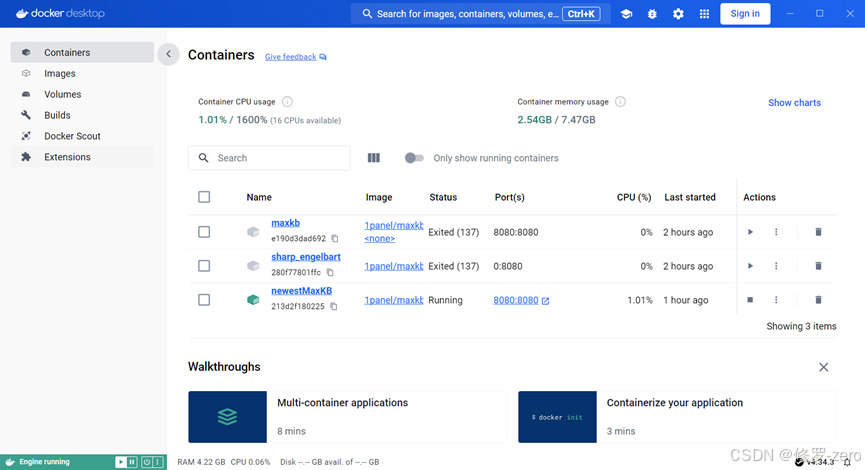Click the Port(s) column header

pos(509,197)
